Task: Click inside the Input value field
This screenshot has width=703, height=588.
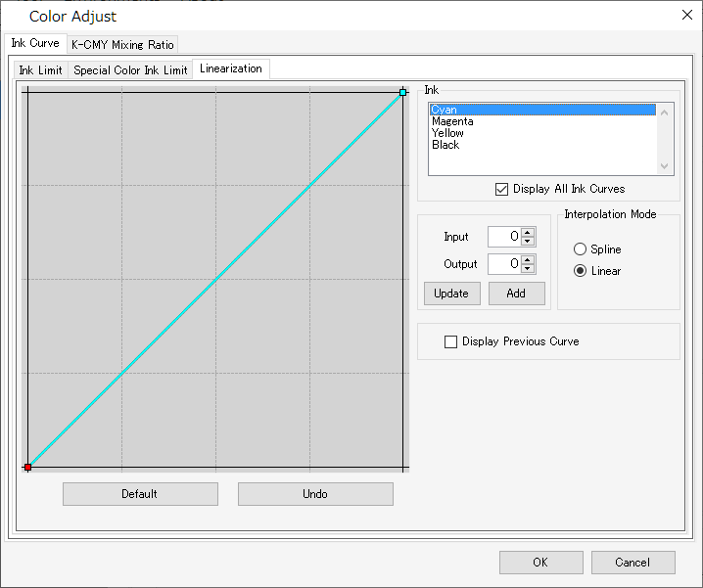Action: click(503, 237)
